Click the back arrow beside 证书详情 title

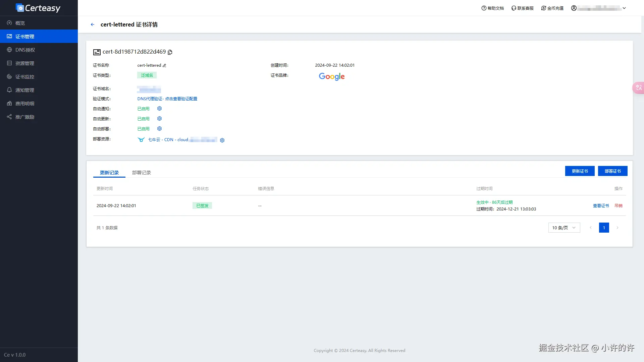(93, 24)
